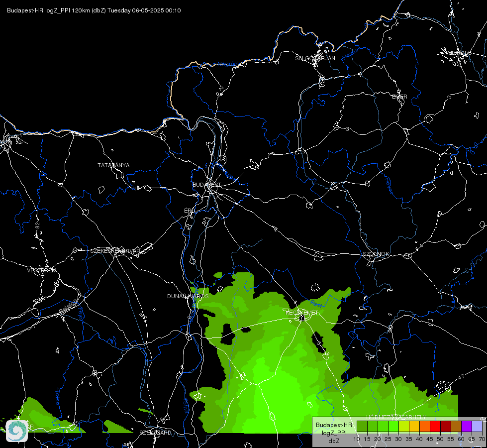Pick the 55–60 dBZ brown legend swatch
This screenshot has height=448, width=487.
point(456,427)
